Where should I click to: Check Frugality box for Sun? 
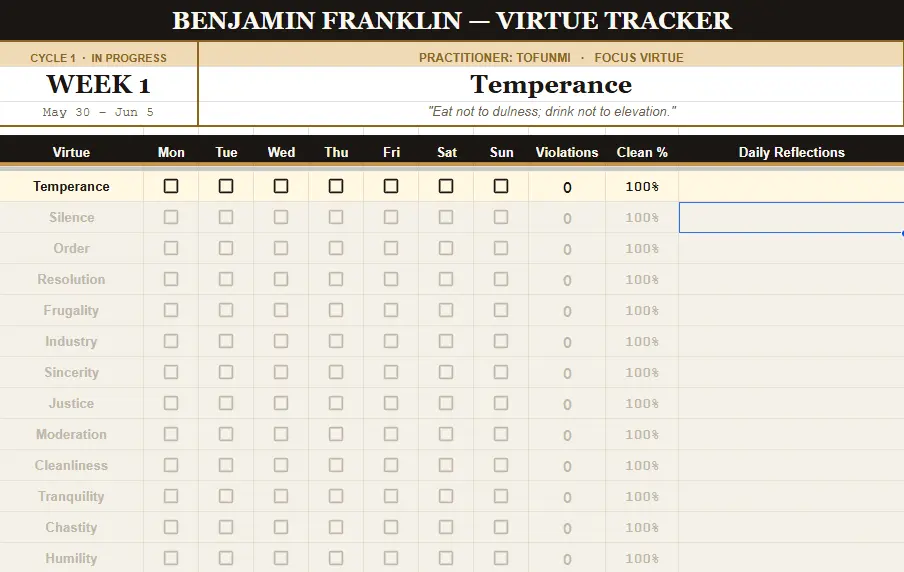click(501, 310)
